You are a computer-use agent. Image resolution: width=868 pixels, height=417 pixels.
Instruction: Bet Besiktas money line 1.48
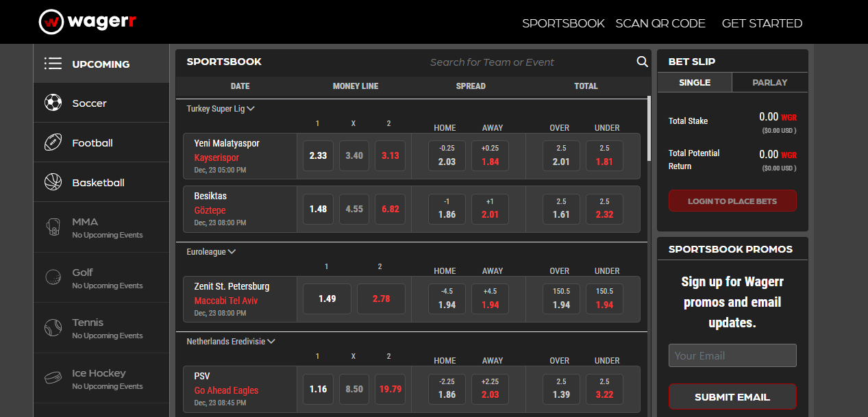(318, 209)
